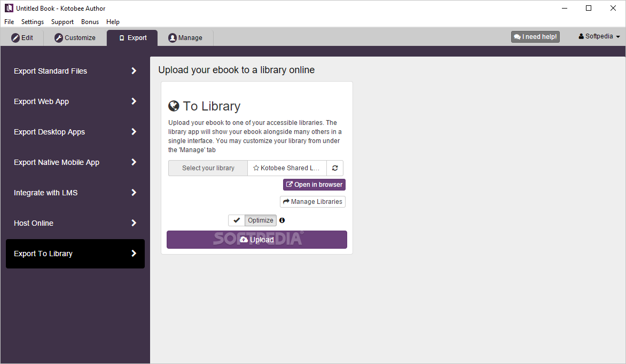Screen dimensions: 626x364
Task: Open the File menu
Action: point(9,22)
